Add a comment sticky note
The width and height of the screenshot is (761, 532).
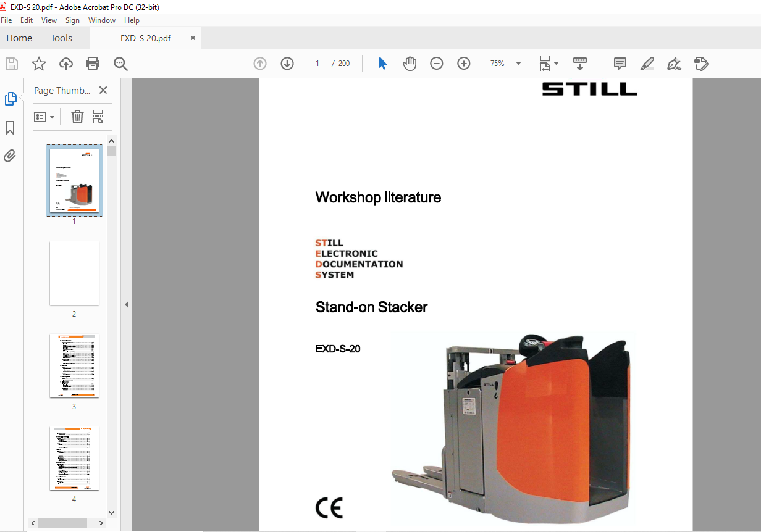point(620,64)
